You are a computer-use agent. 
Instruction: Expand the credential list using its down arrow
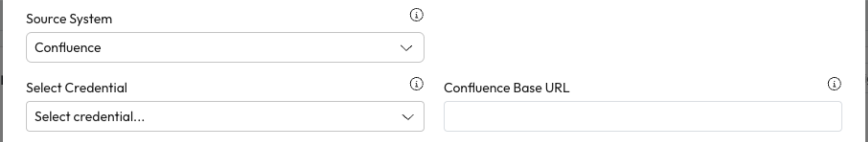[x=407, y=117]
